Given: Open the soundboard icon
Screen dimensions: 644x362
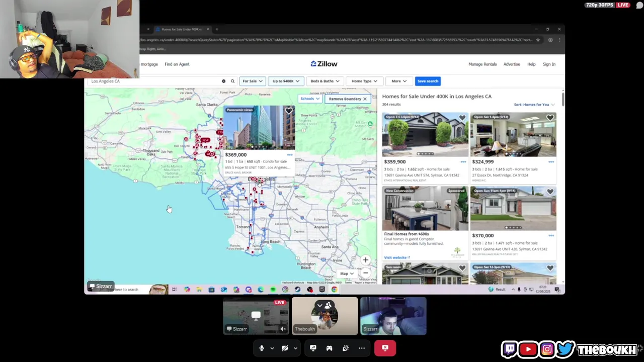Looking at the screenshot, I should [x=346, y=348].
